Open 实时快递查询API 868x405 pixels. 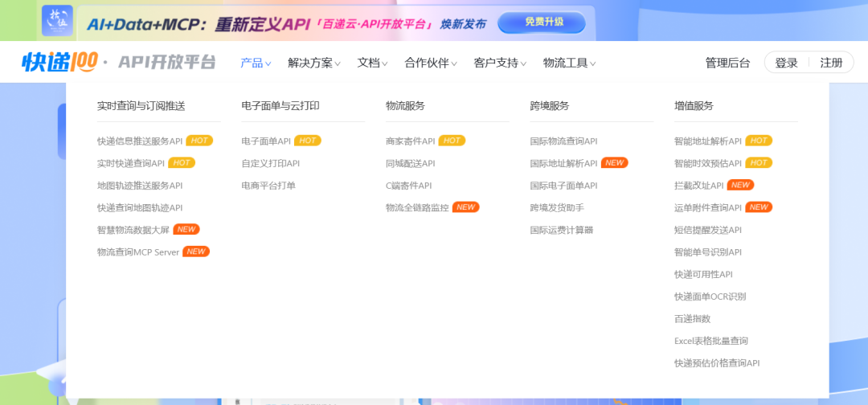pyautogui.click(x=131, y=163)
